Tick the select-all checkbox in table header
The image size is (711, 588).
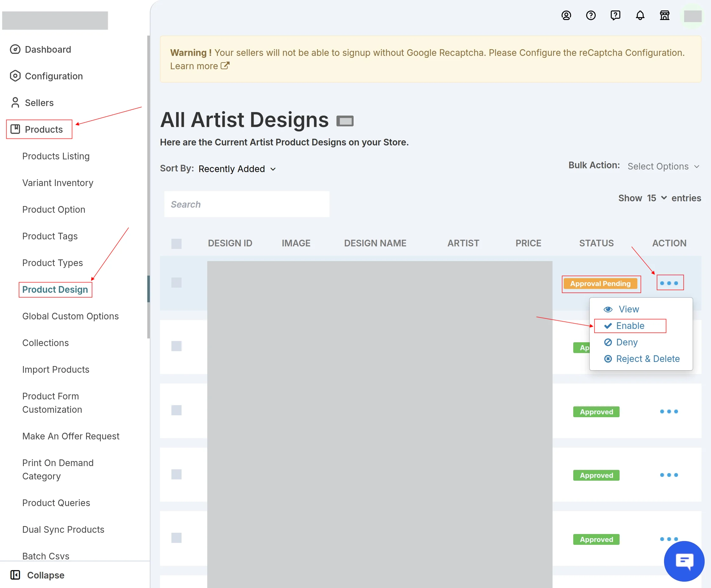[176, 244]
